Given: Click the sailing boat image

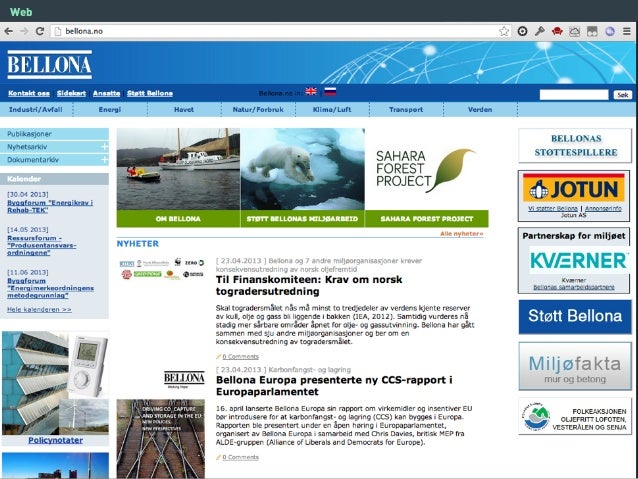Looking at the screenshot, I should (x=178, y=169).
